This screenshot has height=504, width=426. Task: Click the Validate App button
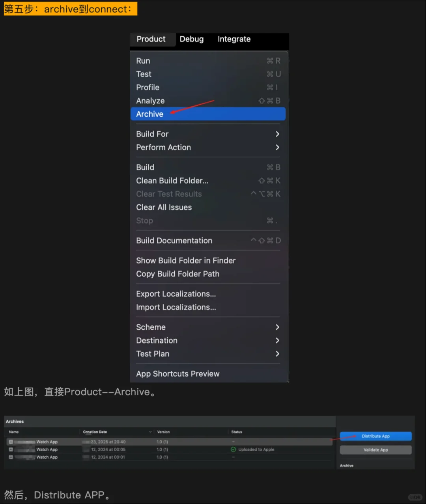(x=376, y=450)
